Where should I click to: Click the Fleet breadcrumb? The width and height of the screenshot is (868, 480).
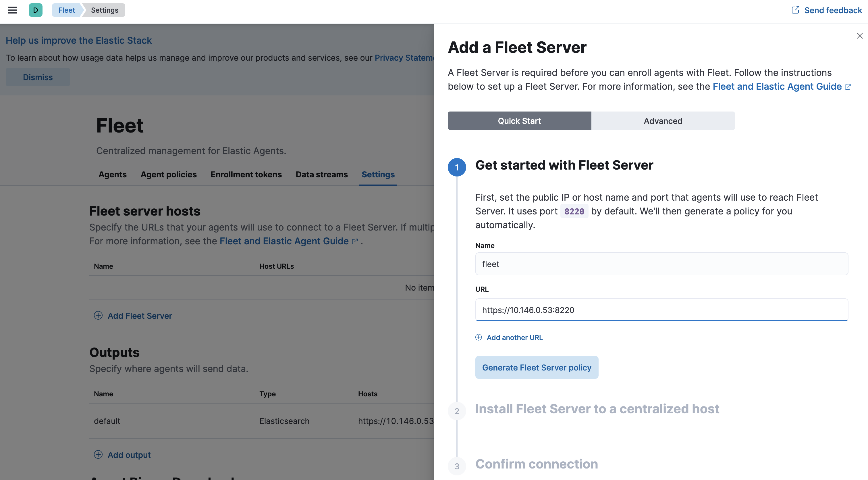click(x=66, y=10)
